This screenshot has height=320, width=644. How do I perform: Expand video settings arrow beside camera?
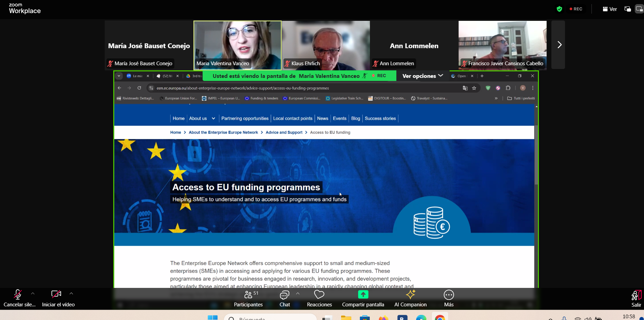71,293
